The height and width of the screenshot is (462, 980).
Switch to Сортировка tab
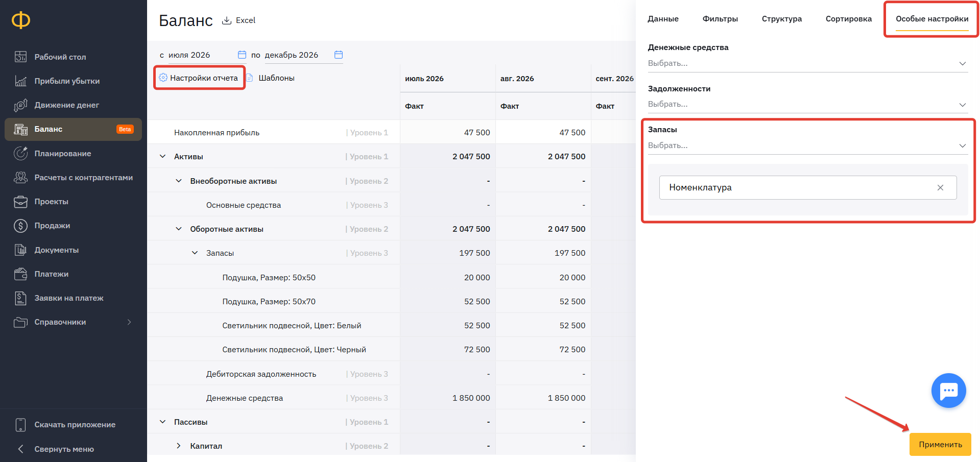[849, 19]
